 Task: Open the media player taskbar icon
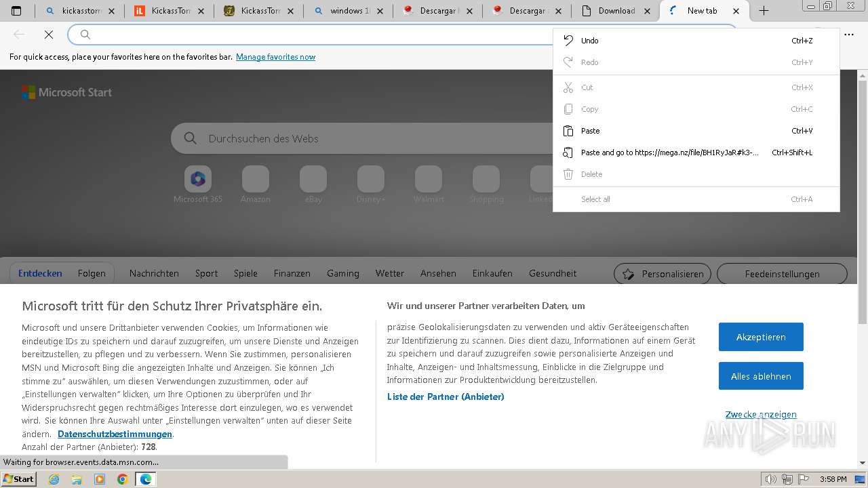(100, 479)
